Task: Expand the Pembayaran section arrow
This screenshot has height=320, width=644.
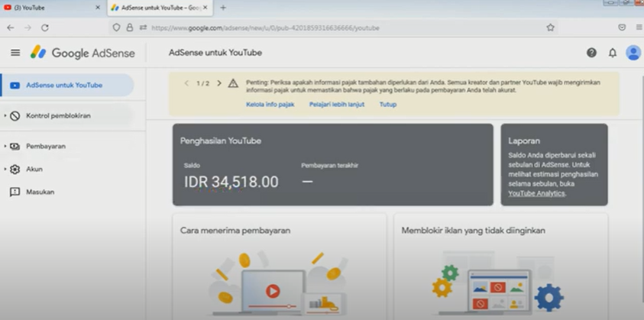Action: [x=5, y=146]
